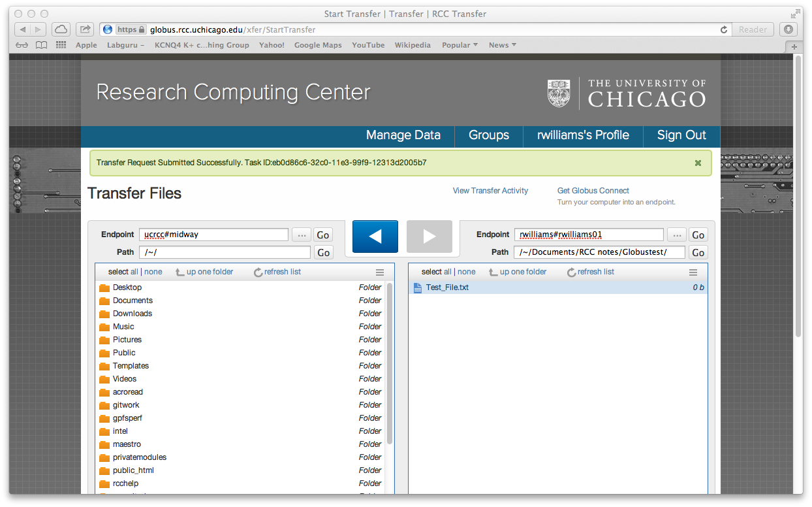The width and height of the screenshot is (812, 507).
Task: Click the right endpoint field rwilliams#rwilliams01
Action: (589, 235)
